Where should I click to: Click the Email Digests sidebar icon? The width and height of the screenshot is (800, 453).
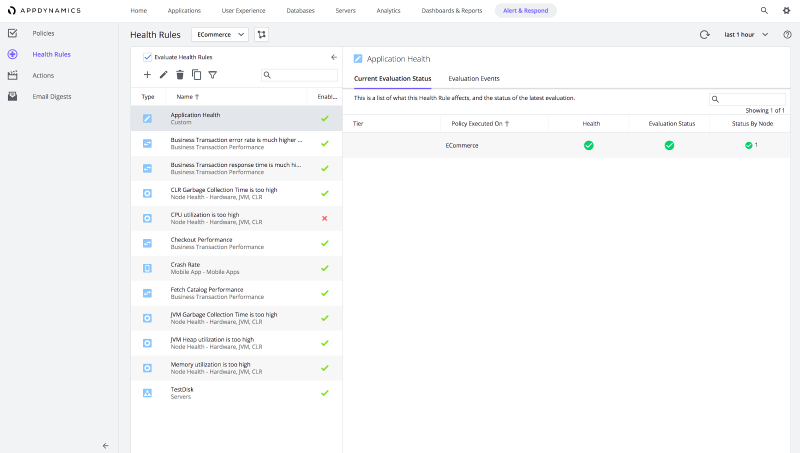pyautogui.click(x=13, y=96)
